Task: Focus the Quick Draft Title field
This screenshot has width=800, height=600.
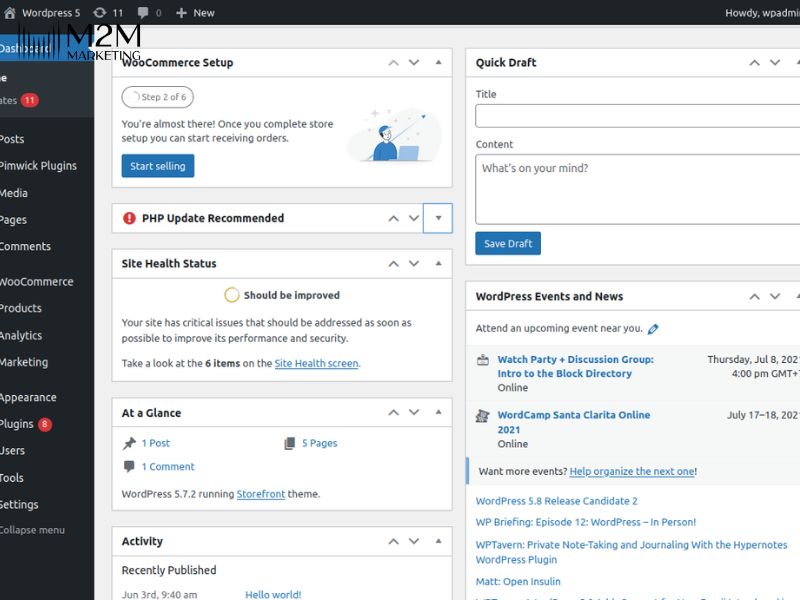Action: pyautogui.click(x=638, y=116)
